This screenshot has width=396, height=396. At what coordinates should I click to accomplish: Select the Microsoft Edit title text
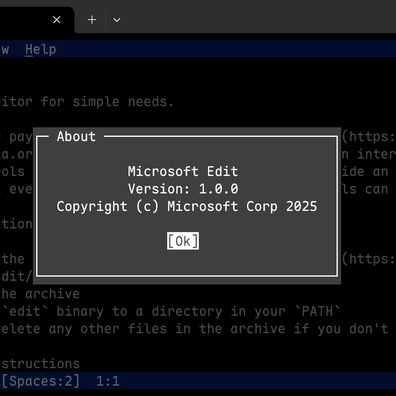point(183,171)
